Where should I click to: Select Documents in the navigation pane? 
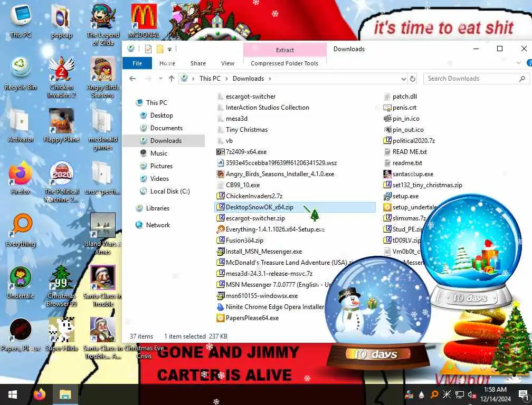click(166, 128)
